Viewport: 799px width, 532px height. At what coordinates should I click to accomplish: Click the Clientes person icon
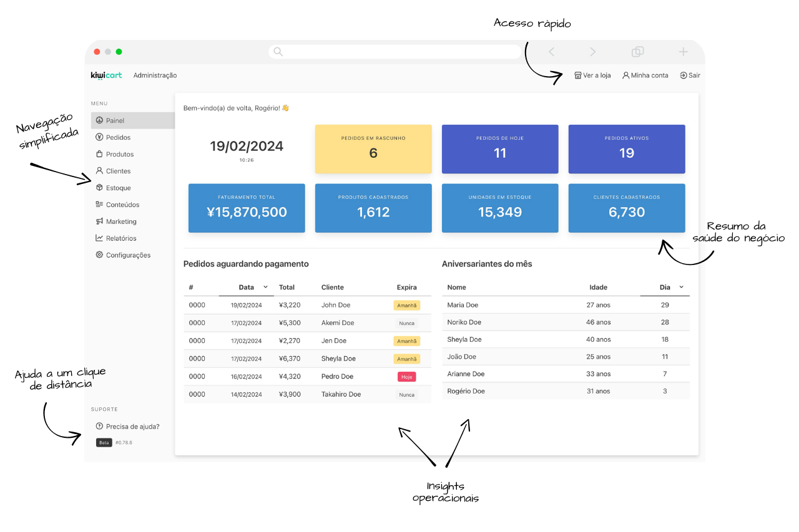[x=99, y=171]
